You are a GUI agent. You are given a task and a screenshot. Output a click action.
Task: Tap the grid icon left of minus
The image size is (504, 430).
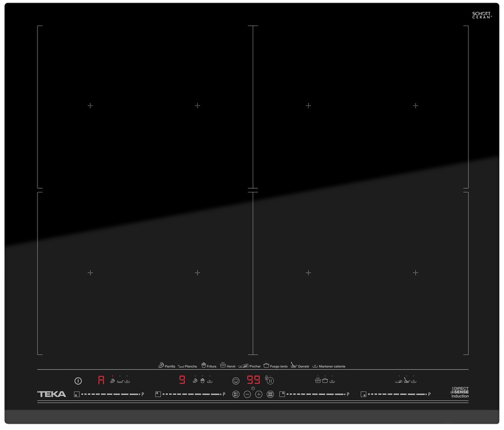236,394
